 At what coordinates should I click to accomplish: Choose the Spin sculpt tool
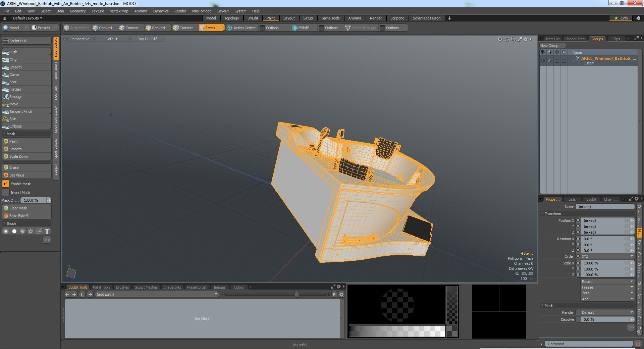coord(26,119)
